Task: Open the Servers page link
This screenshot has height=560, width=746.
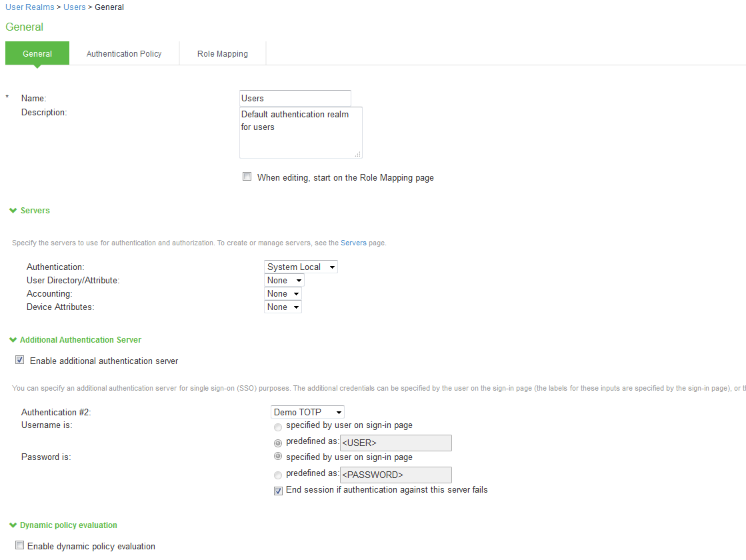Action: 353,243
